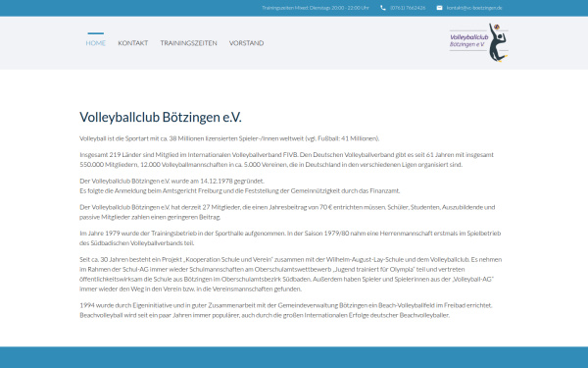This screenshot has width=588, height=368.
Task: Open the TRAININGSZEITEN page
Action: [x=188, y=43]
